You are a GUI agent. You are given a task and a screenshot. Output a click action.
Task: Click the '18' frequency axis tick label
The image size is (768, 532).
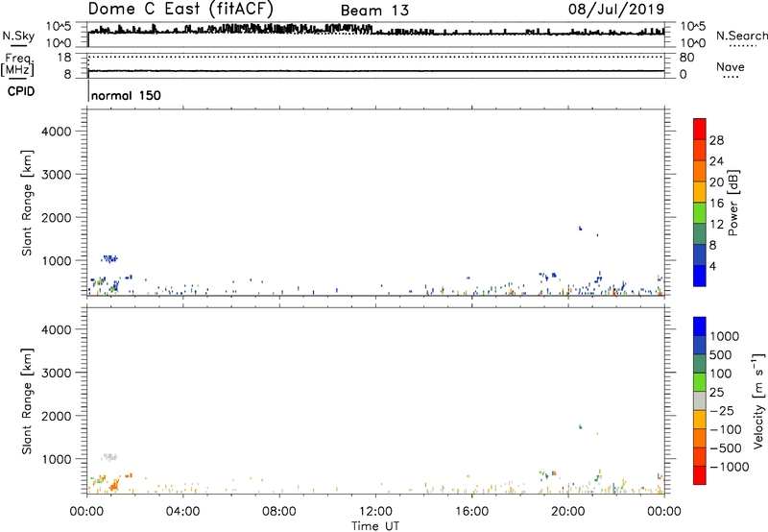64,58
